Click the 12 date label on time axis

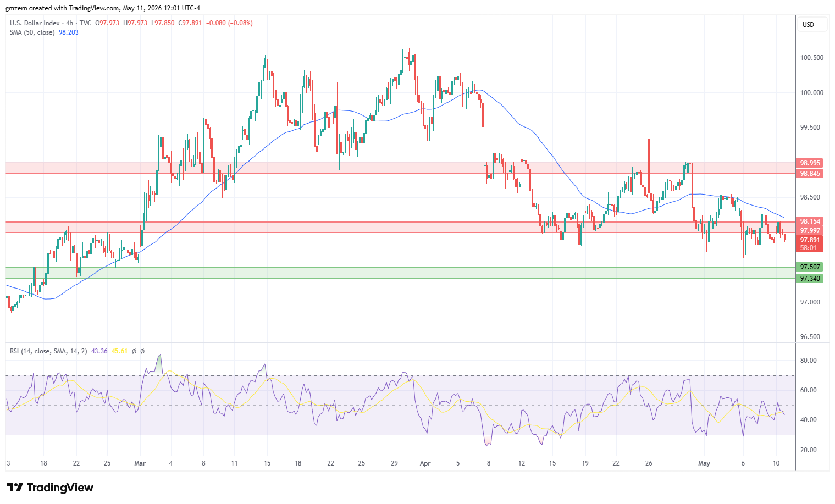522,463
